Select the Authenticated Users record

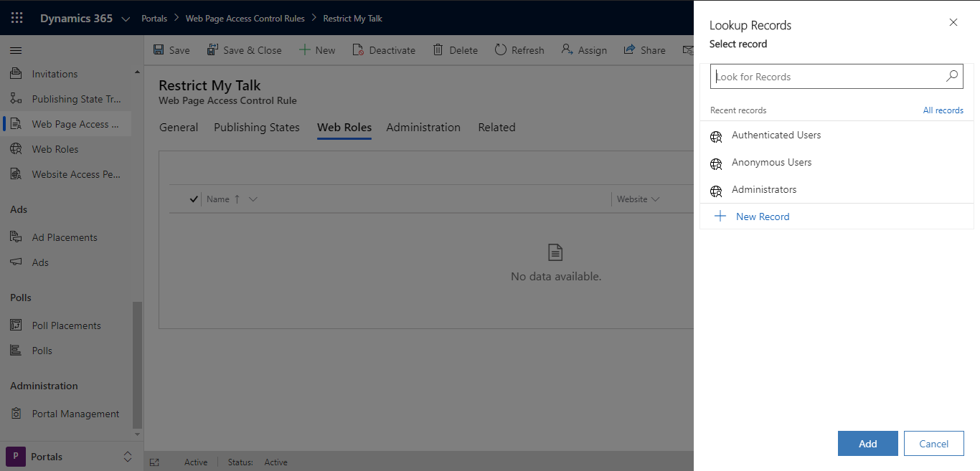click(x=837, y=135)
